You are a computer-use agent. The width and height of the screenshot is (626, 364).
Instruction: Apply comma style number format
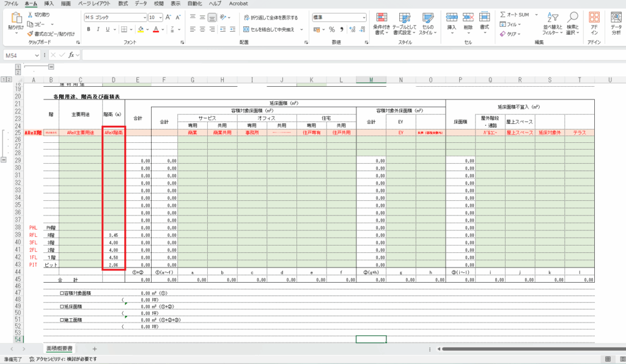coord(342,29)
